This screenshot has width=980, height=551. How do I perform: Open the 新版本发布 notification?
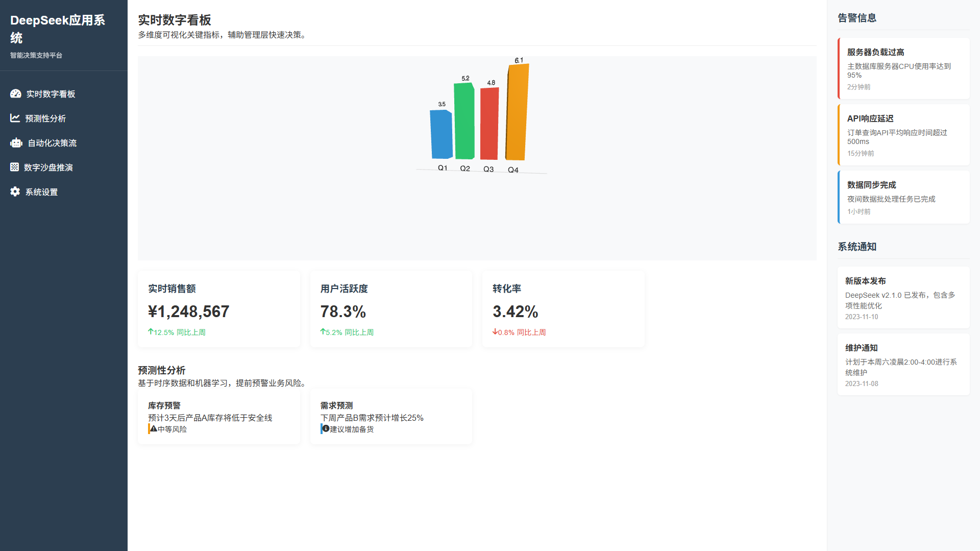pyautogui.click(x=903, y=297)
